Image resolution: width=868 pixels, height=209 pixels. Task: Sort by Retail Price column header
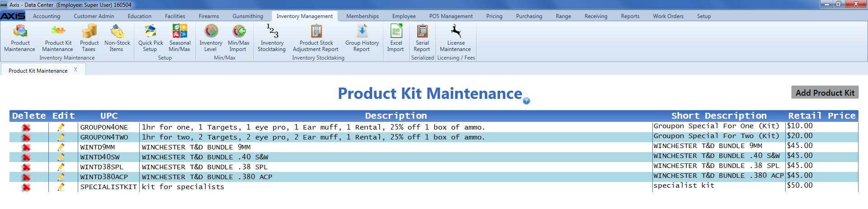(822, 116)
